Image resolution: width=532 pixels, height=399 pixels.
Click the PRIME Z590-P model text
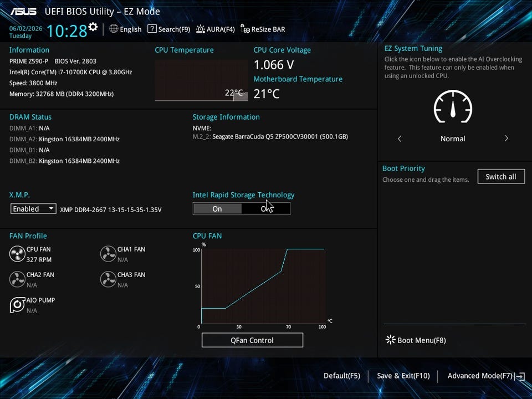[29, 61]
